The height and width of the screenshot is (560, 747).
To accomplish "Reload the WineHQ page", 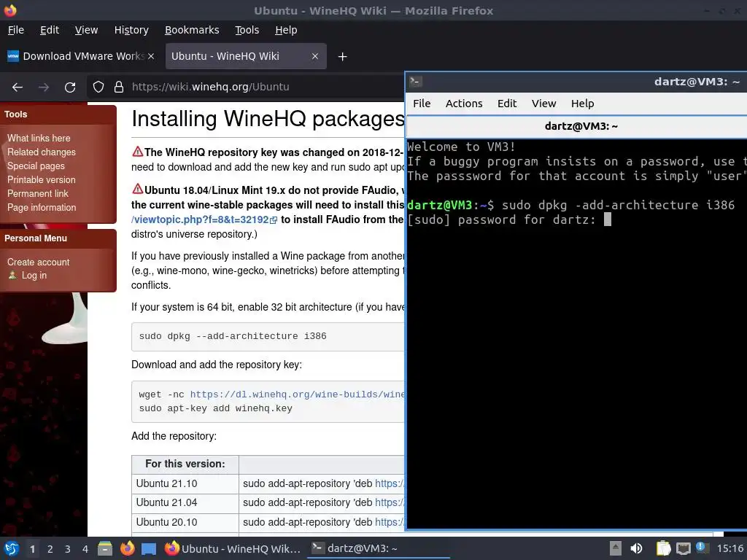I will [x=70, y=87].
